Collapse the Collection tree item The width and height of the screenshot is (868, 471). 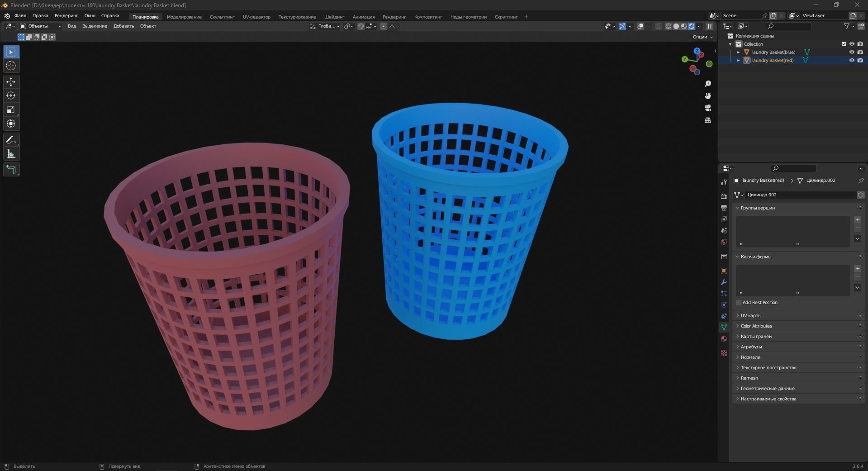click(x=730, y=44)
